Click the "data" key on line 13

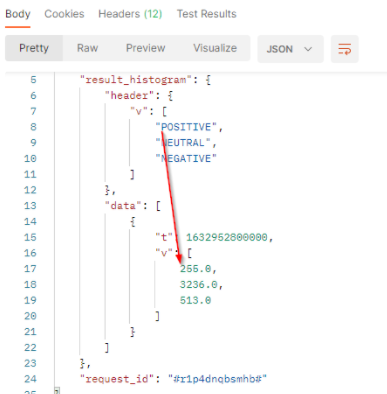(x=123, y=206)
